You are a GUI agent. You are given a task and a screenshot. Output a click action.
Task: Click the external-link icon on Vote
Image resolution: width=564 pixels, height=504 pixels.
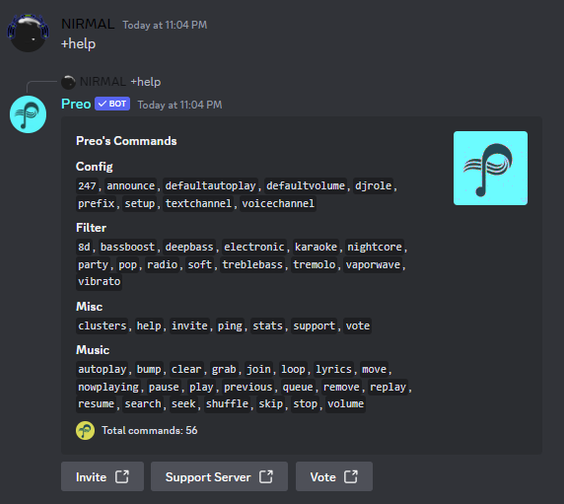point(351,477)
